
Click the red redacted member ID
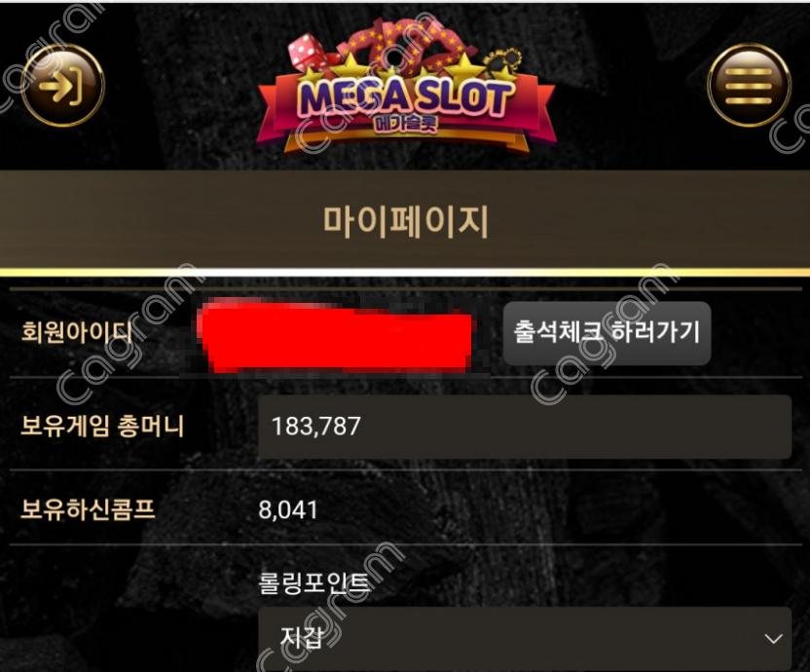pyautogui.click(x=336, y=337)
